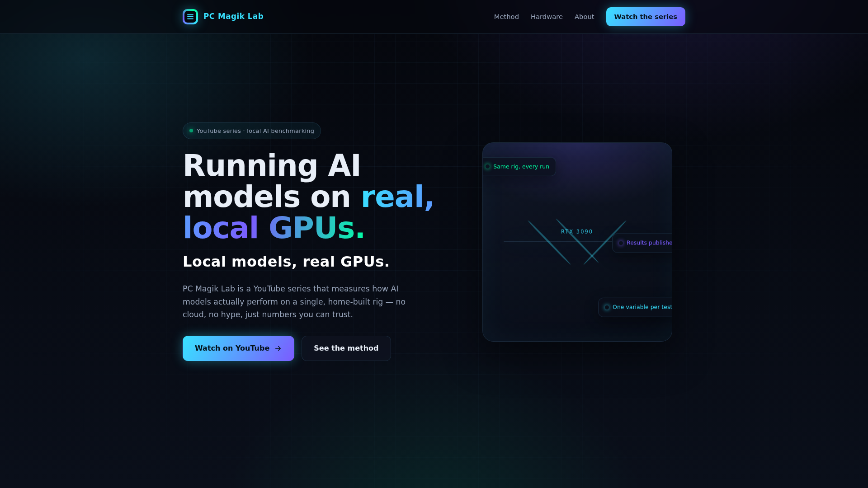Select the Same rig, every run chip
The image size is (868, 488).
click(x=519, y=167)
